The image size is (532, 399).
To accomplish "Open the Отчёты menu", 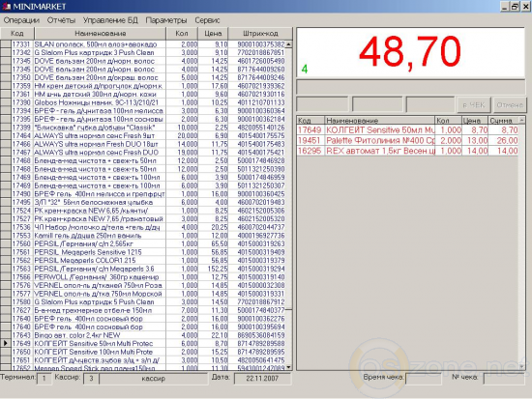I will [x=61, y=20].
